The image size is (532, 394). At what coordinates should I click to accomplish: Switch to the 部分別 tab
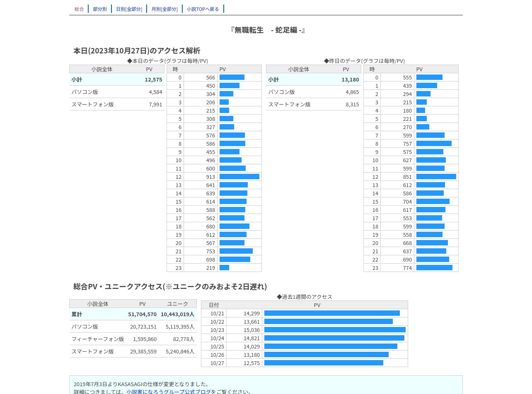pos(100,9)
